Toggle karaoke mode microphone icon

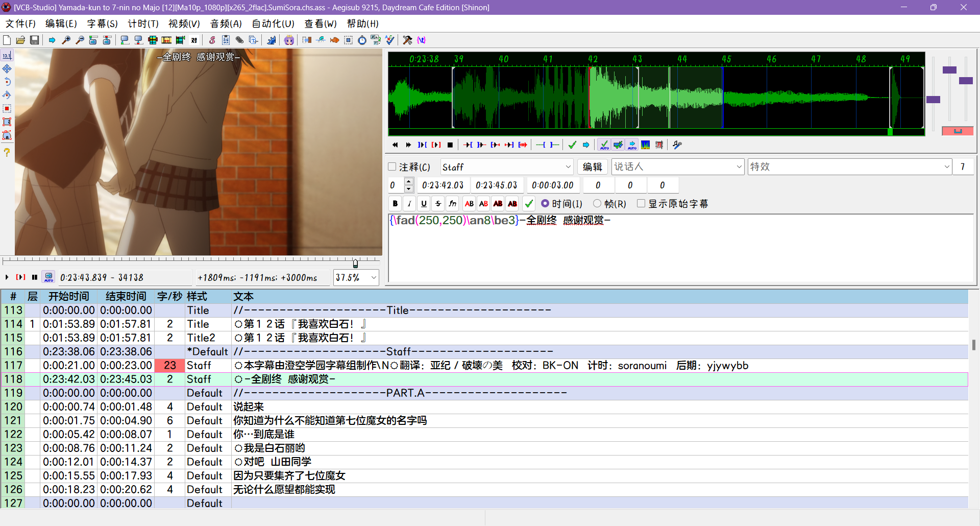tap(677, 145)
